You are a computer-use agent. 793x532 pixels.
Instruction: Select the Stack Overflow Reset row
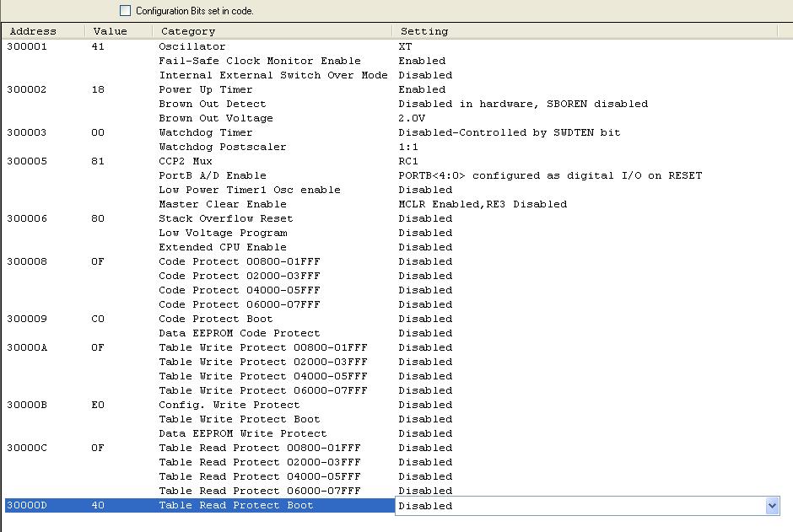coord(226,218)
